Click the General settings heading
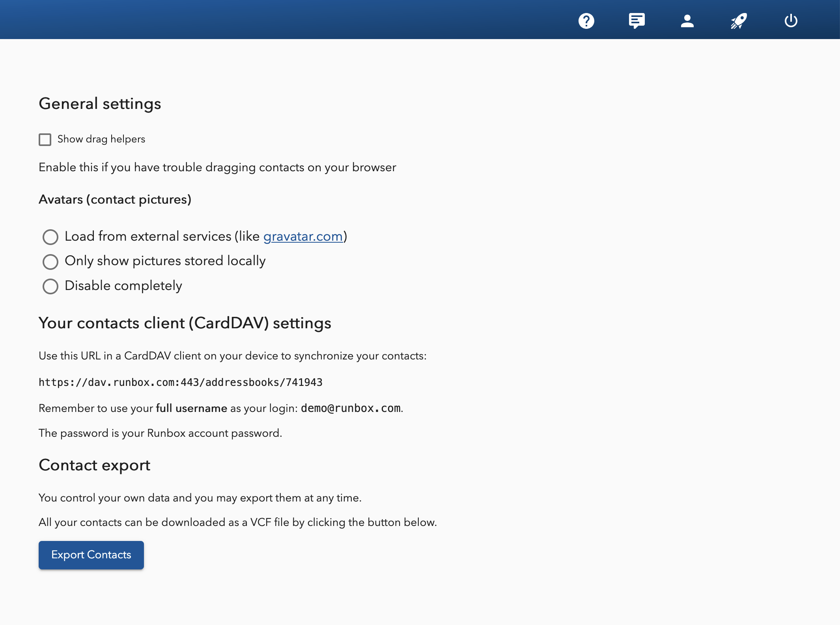 click(100, 104)
